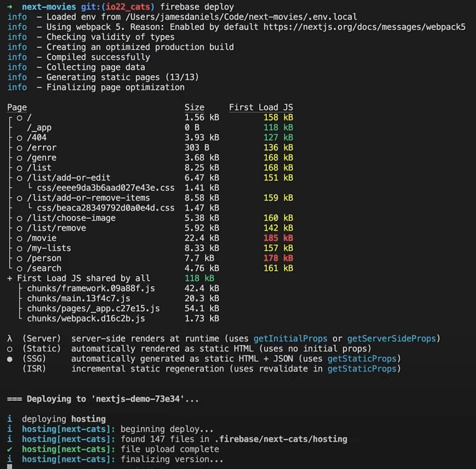Click the 'finalizing version...' message
Image resolution: width=476 pixels, height=469 pixels.
tap(172, 459)
